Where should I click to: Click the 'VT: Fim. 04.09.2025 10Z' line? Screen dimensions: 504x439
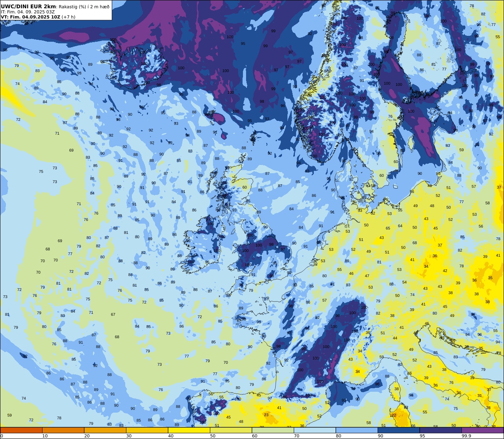pyautogui.click(x=30, y=17)
